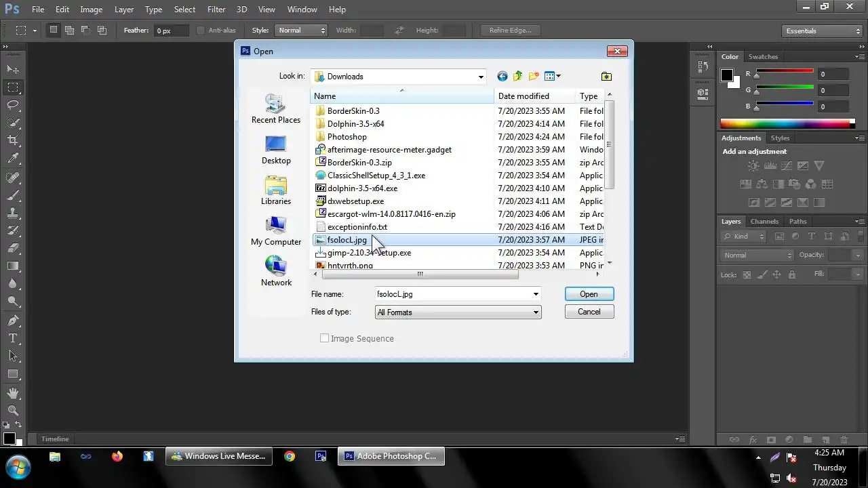The image size is (868, 488).
Task: Switch to Windows Live Messenger taskbar button
Action: pos(218,457)
